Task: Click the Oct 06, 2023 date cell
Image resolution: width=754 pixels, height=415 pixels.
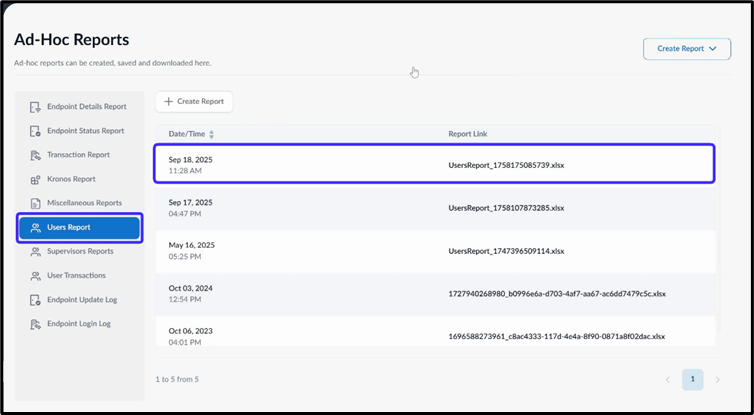Action: tap(190, 331)
